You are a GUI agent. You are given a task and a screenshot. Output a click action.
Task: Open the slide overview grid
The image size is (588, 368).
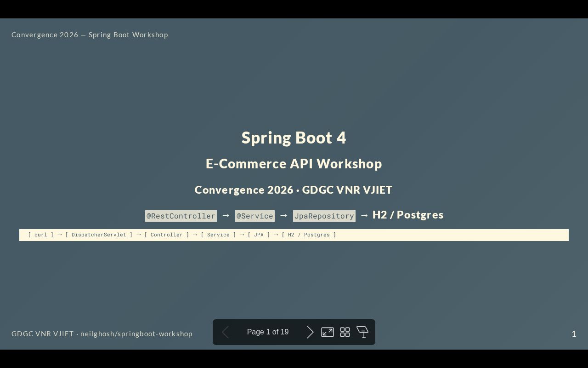tap(345, 332)
